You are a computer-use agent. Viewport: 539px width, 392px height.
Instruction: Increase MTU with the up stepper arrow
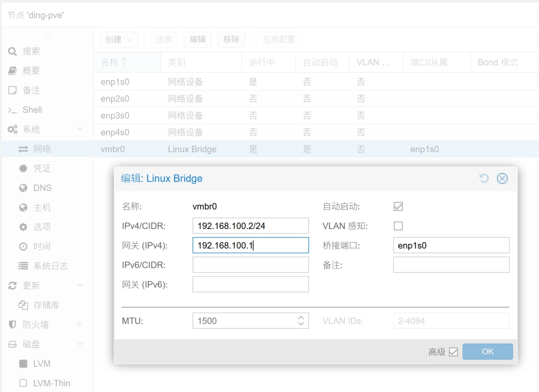pos(301,318)
